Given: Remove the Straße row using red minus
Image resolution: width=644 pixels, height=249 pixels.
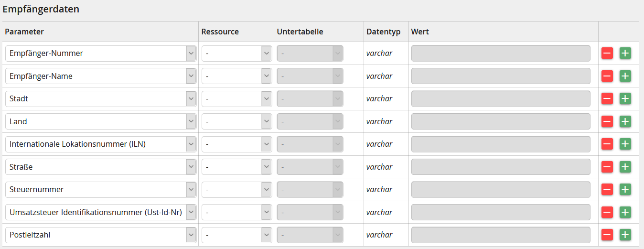Looking at the screenshot, I should pos(607,167).
